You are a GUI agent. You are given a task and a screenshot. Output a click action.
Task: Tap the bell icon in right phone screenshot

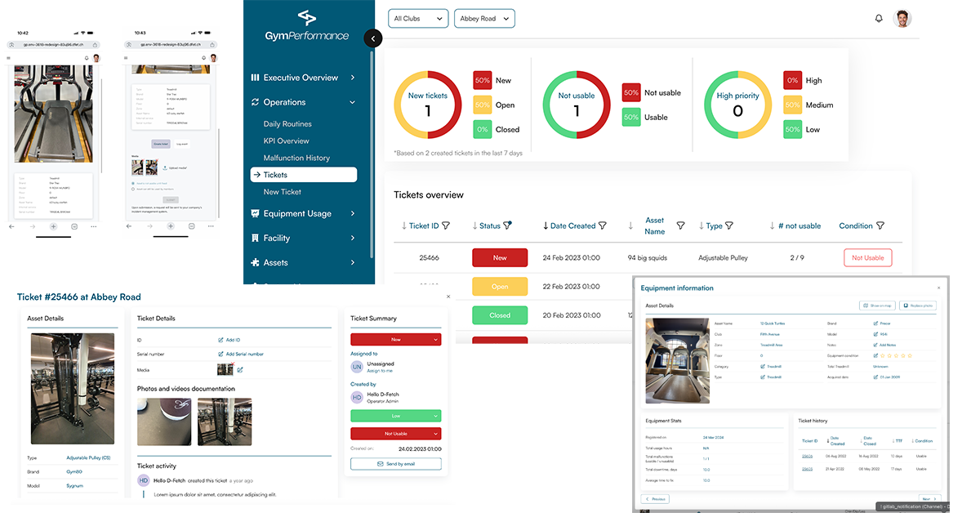point(206,58)
